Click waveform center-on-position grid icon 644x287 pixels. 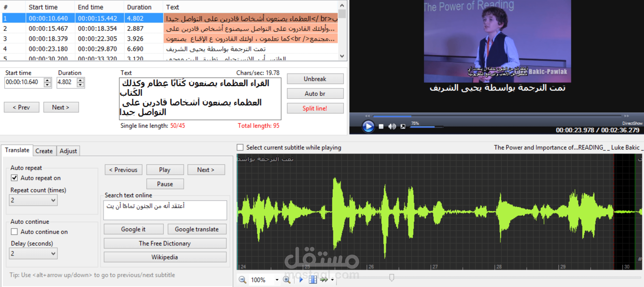click(313, 279)
